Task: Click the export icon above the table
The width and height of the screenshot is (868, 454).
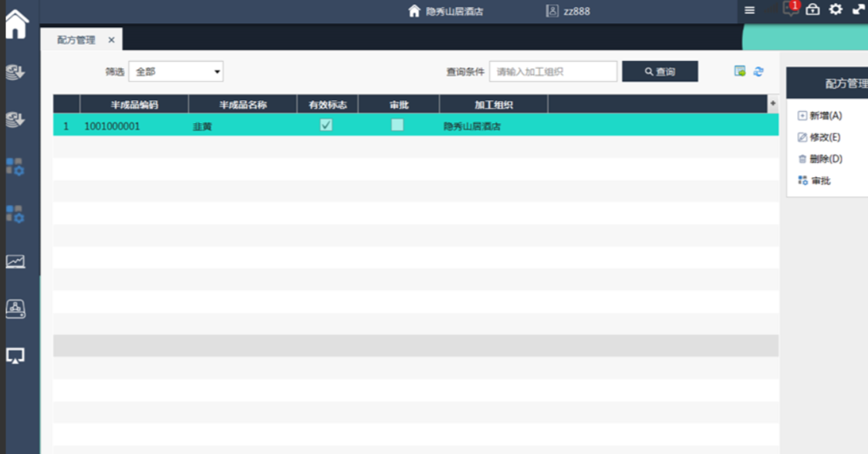Action: 740,72
